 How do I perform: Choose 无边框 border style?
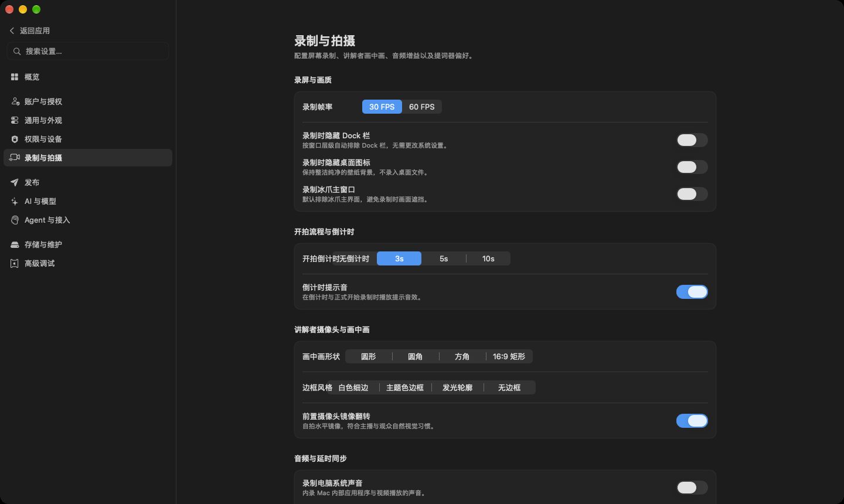tap(509, 387)
